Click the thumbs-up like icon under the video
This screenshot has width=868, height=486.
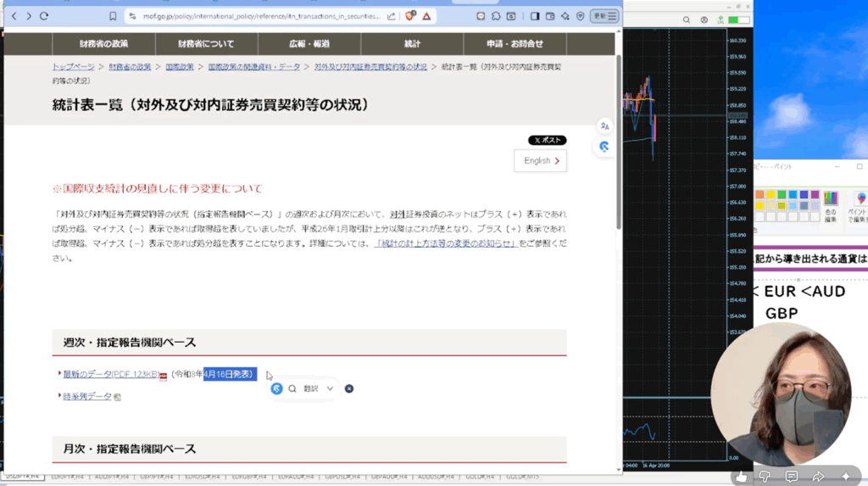[x=742, y=476]
